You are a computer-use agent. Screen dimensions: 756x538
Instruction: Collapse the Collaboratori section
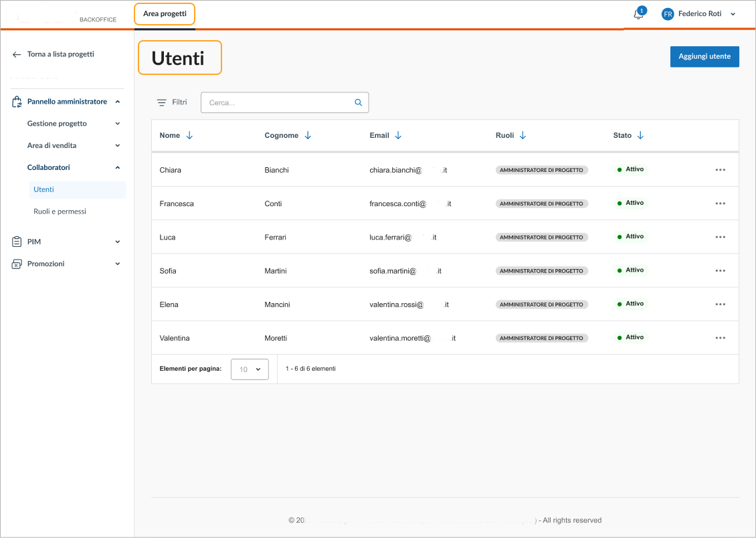point(117,167)
